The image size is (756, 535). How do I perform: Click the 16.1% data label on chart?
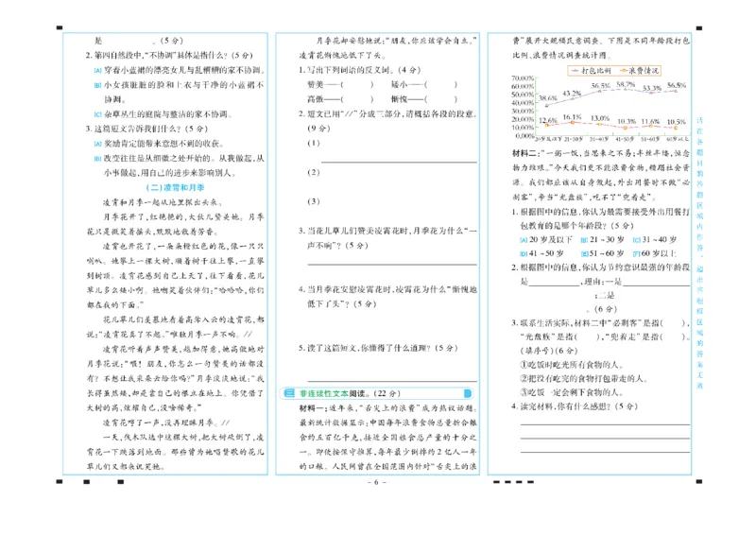coord(572,117)
